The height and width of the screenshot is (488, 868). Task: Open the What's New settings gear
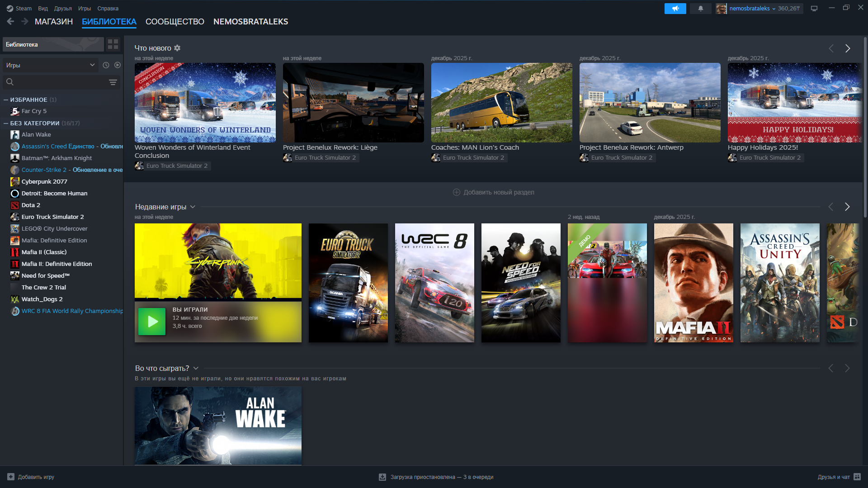tap(177, 48)
